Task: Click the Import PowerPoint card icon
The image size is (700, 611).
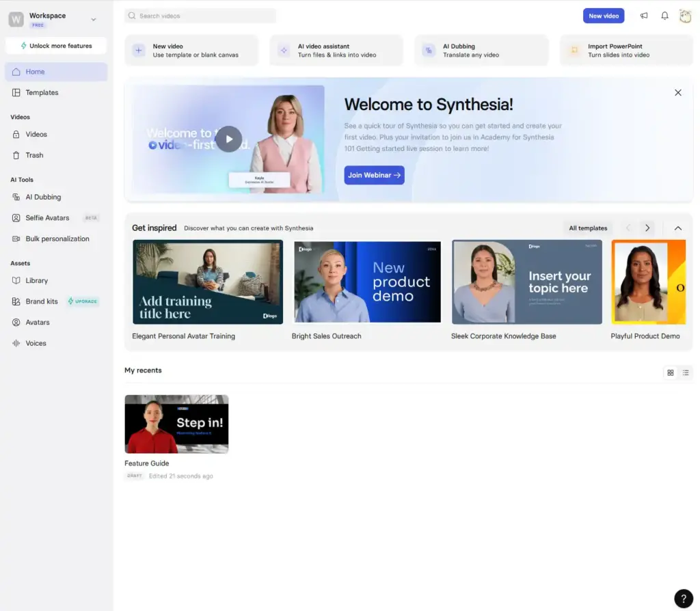Action: click(574, 51)
